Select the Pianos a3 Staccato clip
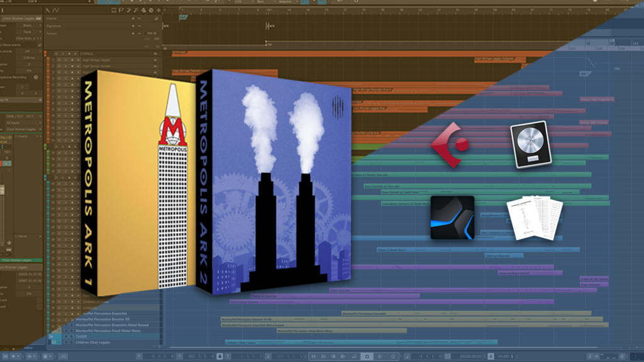 click(335, 296)
